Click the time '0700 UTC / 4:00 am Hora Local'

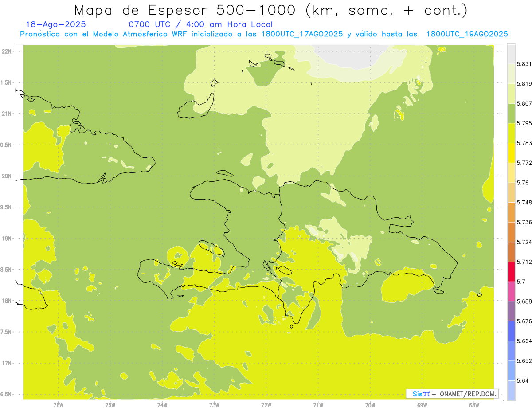click(200, 24)
